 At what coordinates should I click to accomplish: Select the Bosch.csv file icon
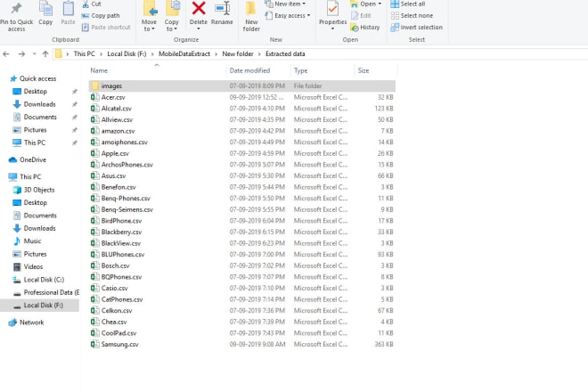pyautogui.click(x=94, y=265)
